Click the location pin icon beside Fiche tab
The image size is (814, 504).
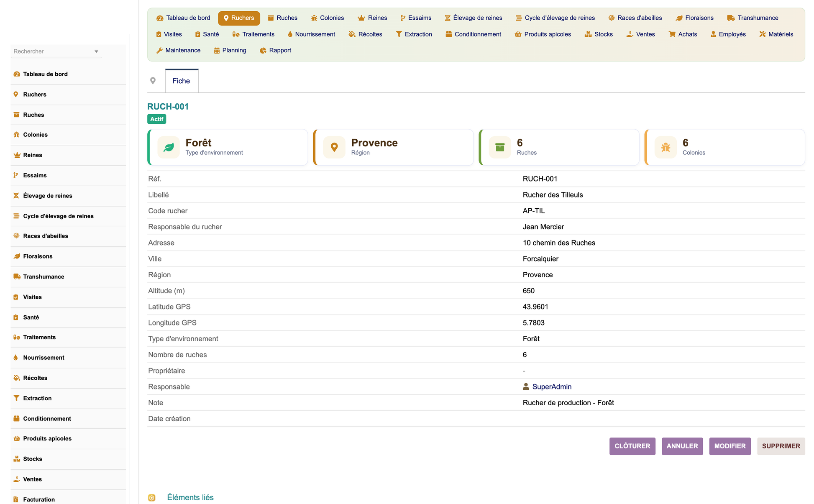tap(153, 81)
